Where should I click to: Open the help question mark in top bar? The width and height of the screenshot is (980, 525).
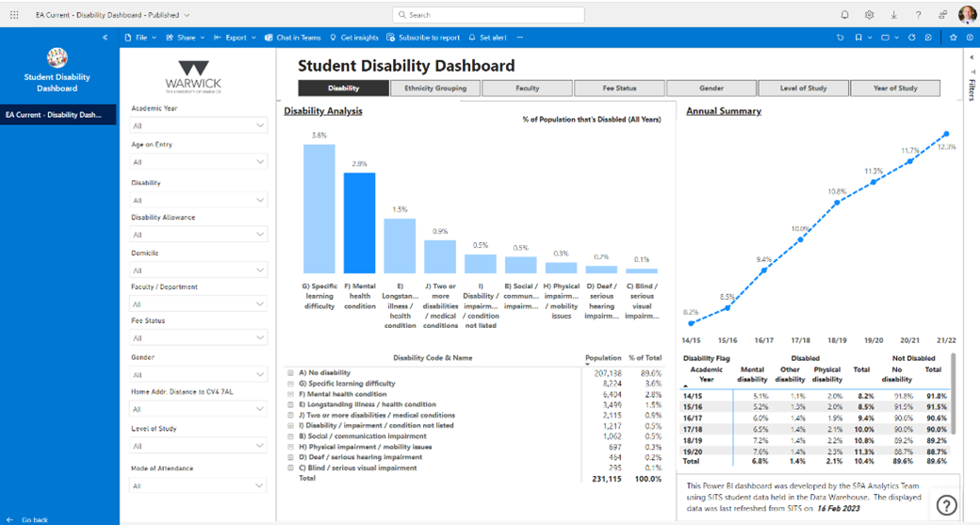919,15
